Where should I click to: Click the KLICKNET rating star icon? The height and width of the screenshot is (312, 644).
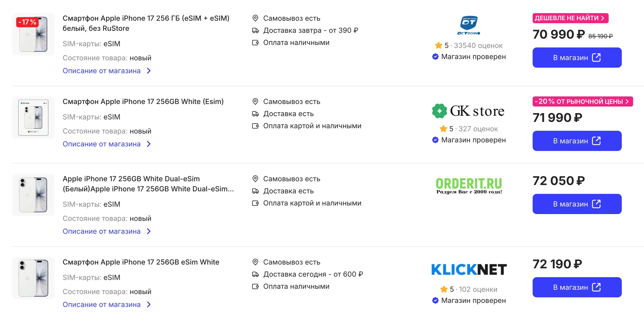[444, 289]
